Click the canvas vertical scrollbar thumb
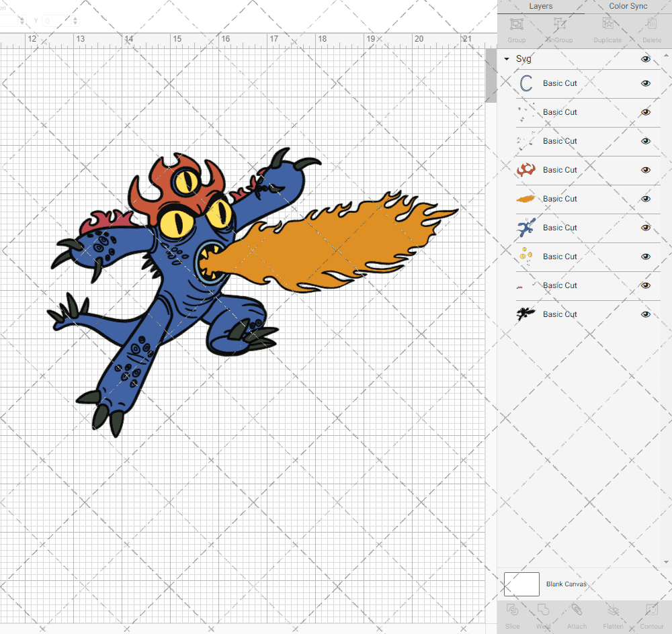This screenshot has width=672, height=634. point(491,75)
